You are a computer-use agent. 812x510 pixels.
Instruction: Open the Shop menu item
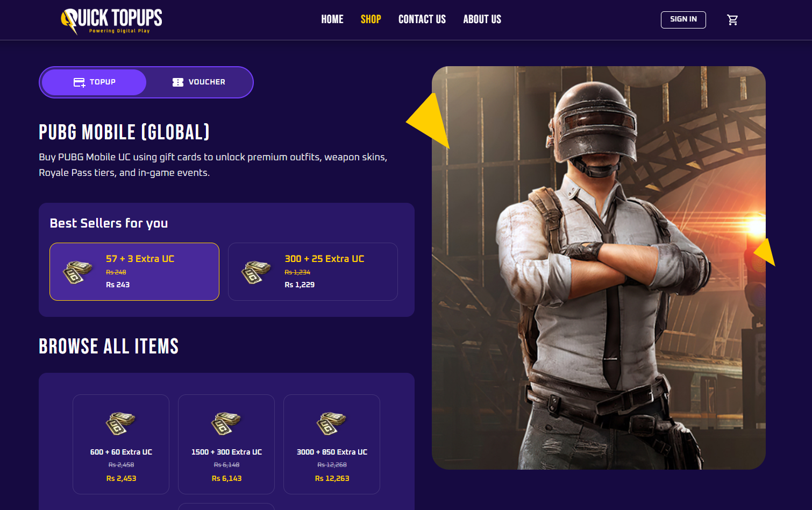pos(371,19)
